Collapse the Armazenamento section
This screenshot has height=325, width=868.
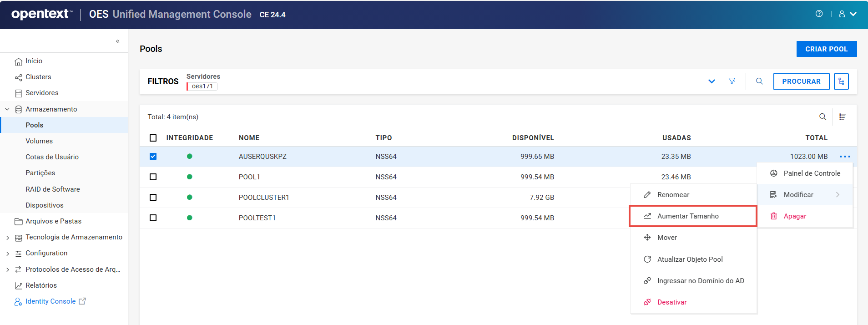coord(7,109)
